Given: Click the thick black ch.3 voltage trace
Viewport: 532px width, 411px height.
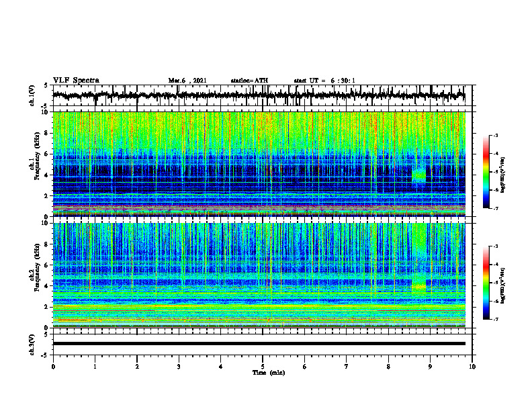Looking at the screenshot, I should [x=259, y=344].
